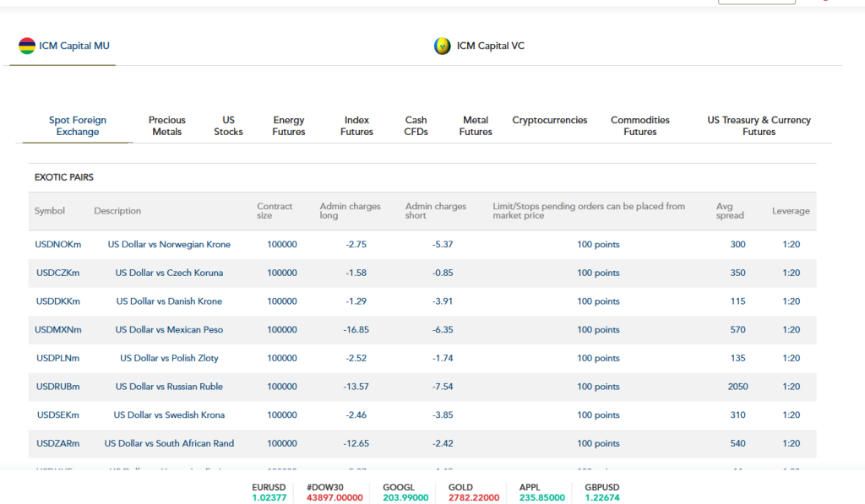Click the Avg spread column header
This screenshot has height=504, width=865.
[730, 211]
